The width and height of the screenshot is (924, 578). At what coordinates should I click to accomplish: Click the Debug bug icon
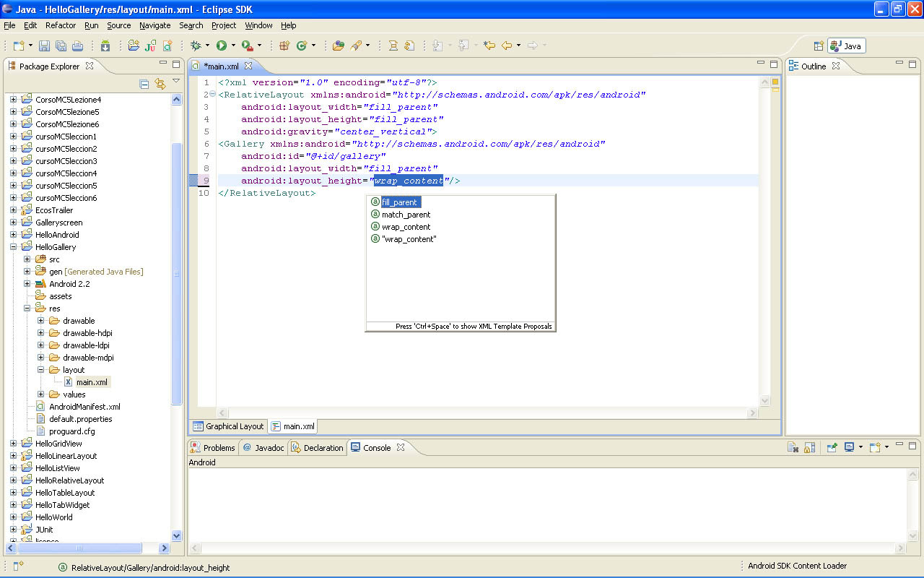click(x=196, y=46)
